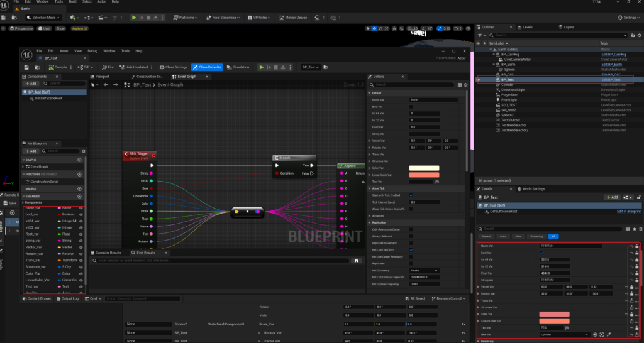The height and width of the screenshot is (343, 644).
Task: Click the navigate back arrow in Event Graph
Action: [106, 85]
